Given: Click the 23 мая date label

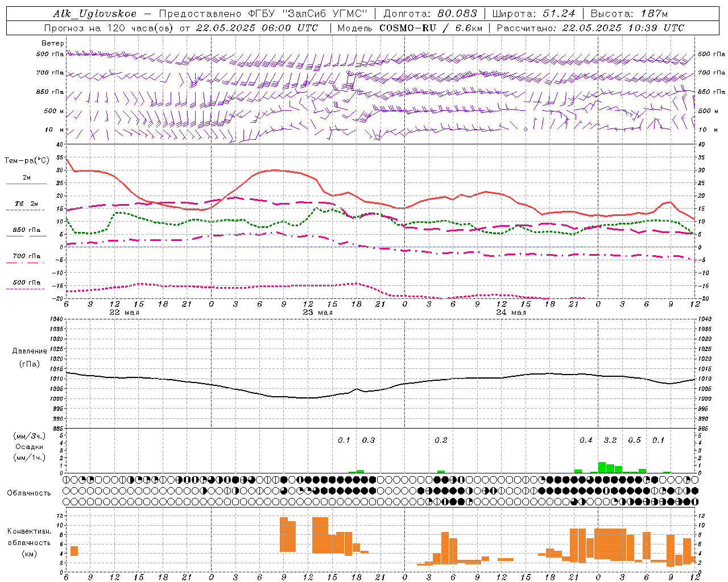Looking at the screenshot, I should coord(317,313).
